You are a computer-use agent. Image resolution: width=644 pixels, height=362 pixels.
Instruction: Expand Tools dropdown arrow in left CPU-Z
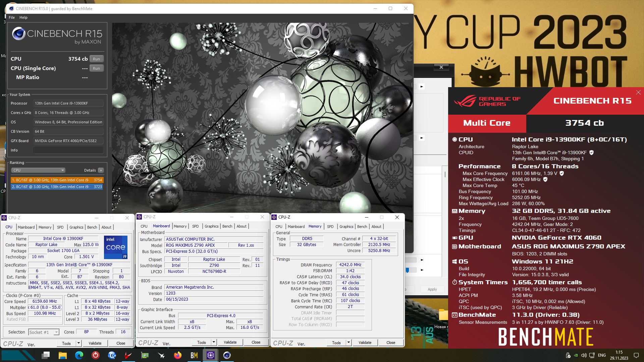(78, 343)
